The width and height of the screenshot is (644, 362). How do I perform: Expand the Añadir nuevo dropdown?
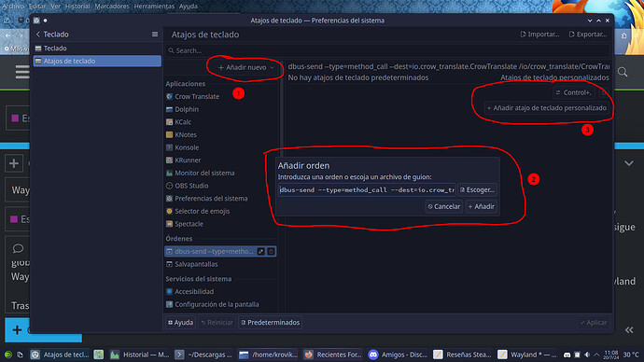click(246, 67)
